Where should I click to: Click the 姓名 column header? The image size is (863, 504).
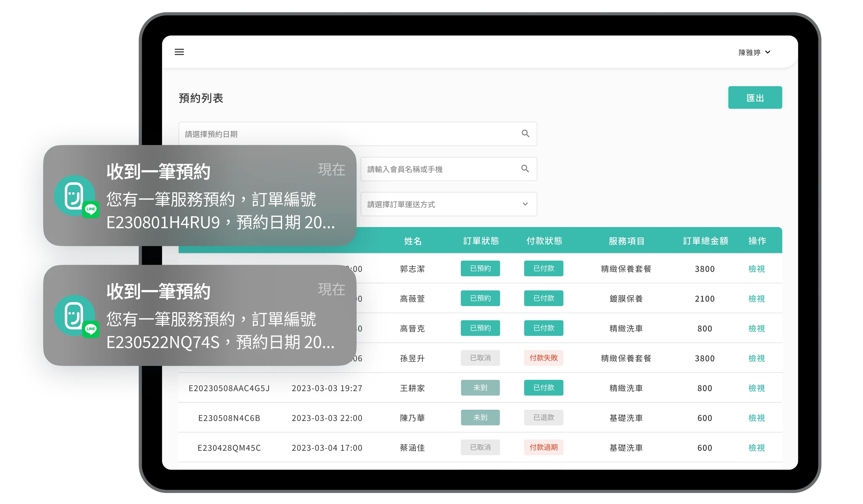tap(412, 241)
